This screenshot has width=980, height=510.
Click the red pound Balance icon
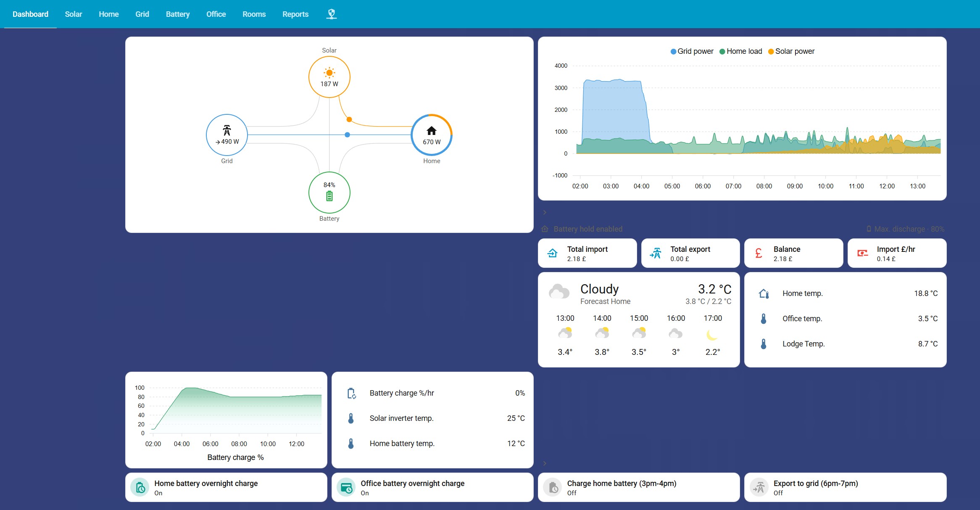[x=759, y=253]
